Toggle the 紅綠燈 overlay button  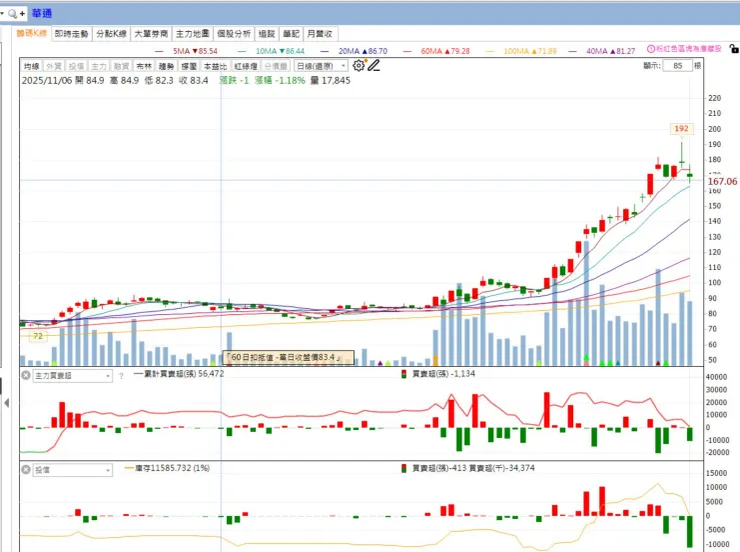(x=245, y=66)
